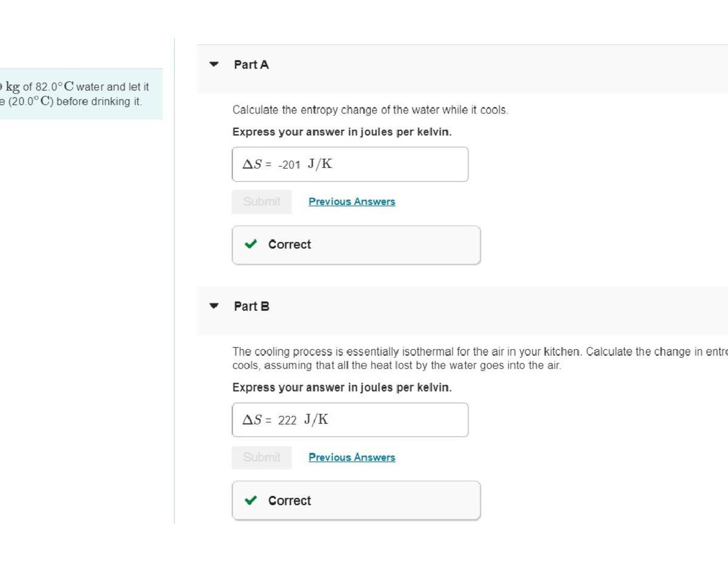This screenshot has height=562, width=728.
Task: Click the Part B header label
Action: point(252,307)
